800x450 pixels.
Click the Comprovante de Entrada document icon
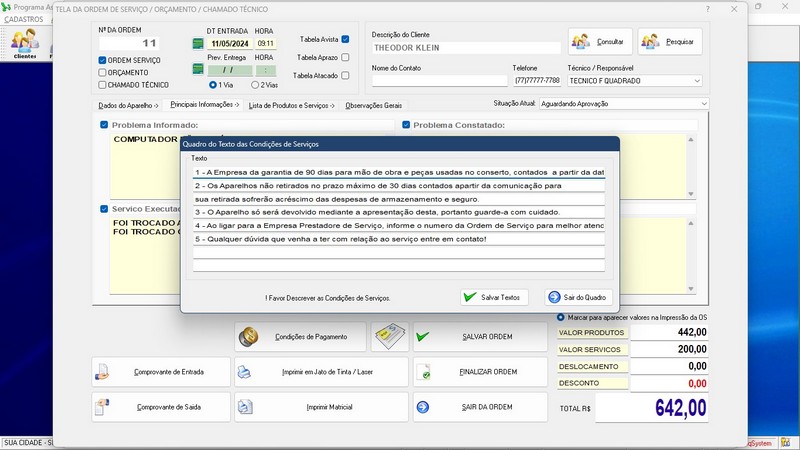102,372
